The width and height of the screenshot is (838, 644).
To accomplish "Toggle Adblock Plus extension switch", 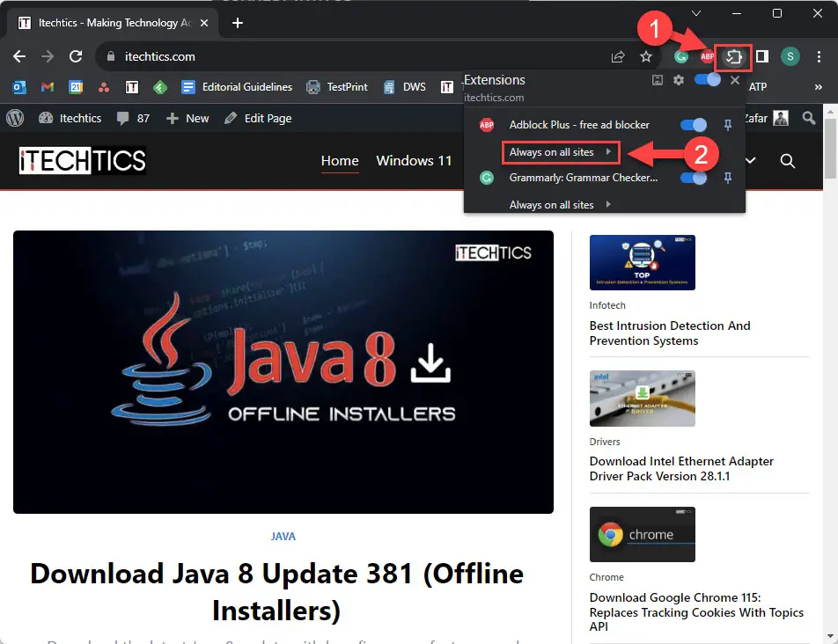I will (x=694, y=125).
